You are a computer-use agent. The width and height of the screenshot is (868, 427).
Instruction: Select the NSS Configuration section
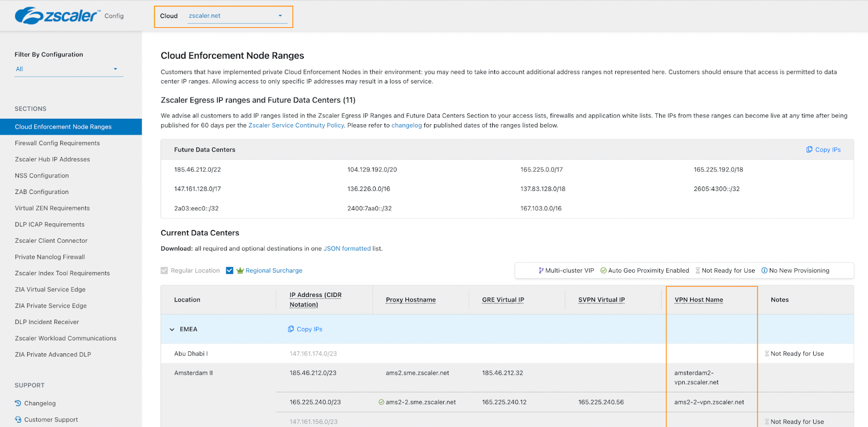(42, 176)
